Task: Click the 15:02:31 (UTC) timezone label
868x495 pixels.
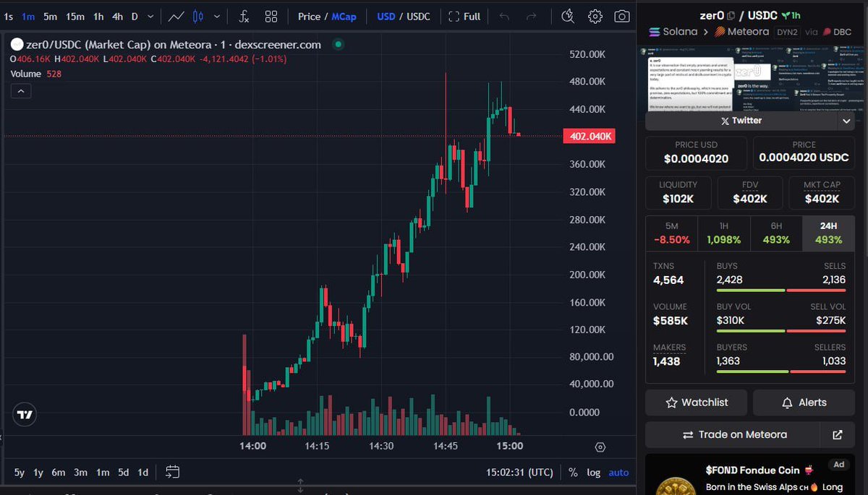Action: coord(520,473)
